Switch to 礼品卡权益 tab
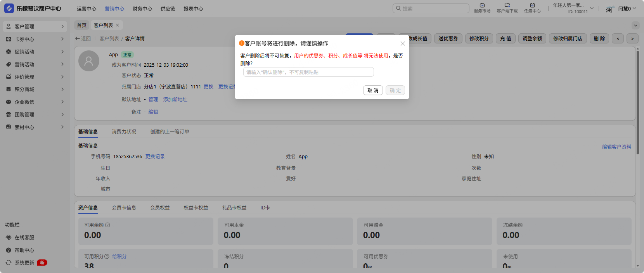This screenshot has height=273, width=644. 234,208
